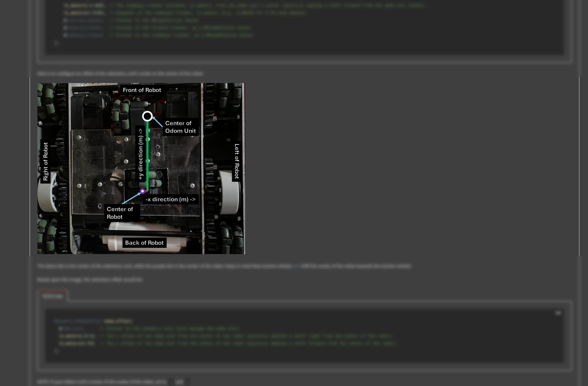Screen dimensions: 588x386
Task: Click the 'Front of Robot' label
Action: [142, 90]
